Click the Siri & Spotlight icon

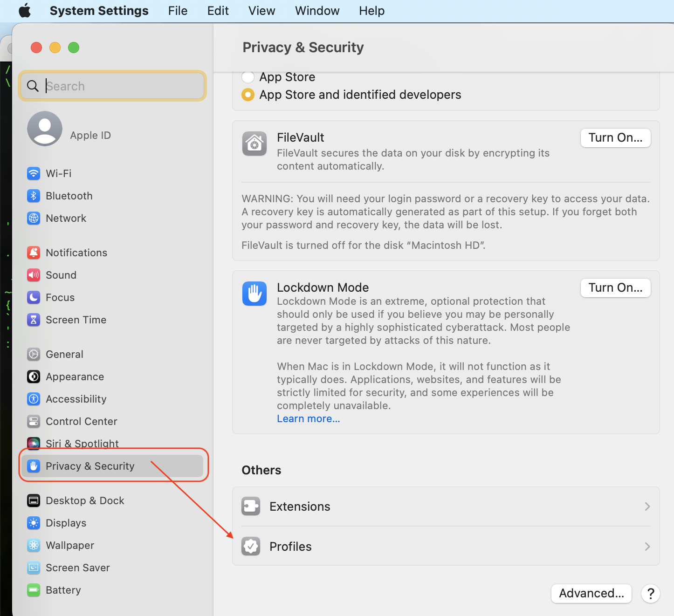pyautogui.click(x=34, y=444)
